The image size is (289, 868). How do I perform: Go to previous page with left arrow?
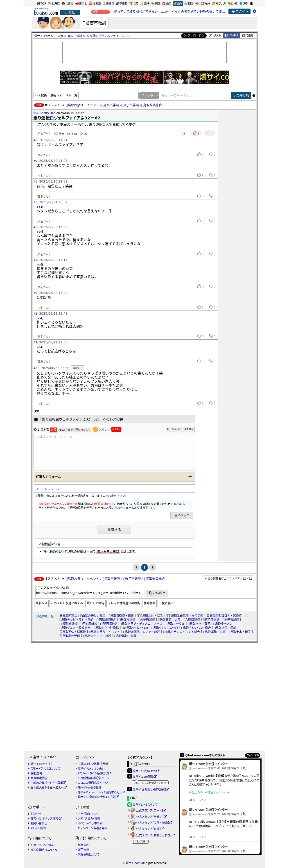click(136, 567)
